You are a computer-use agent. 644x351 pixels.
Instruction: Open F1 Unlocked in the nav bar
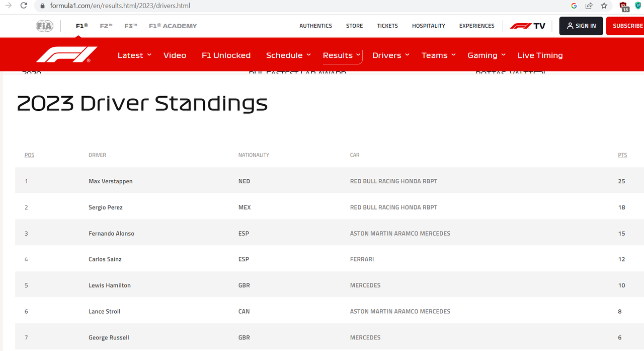tap(226, 55)
